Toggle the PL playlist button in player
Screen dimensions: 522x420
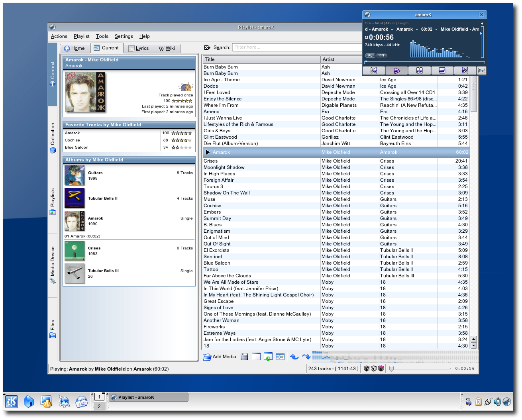tap(370, 55)
